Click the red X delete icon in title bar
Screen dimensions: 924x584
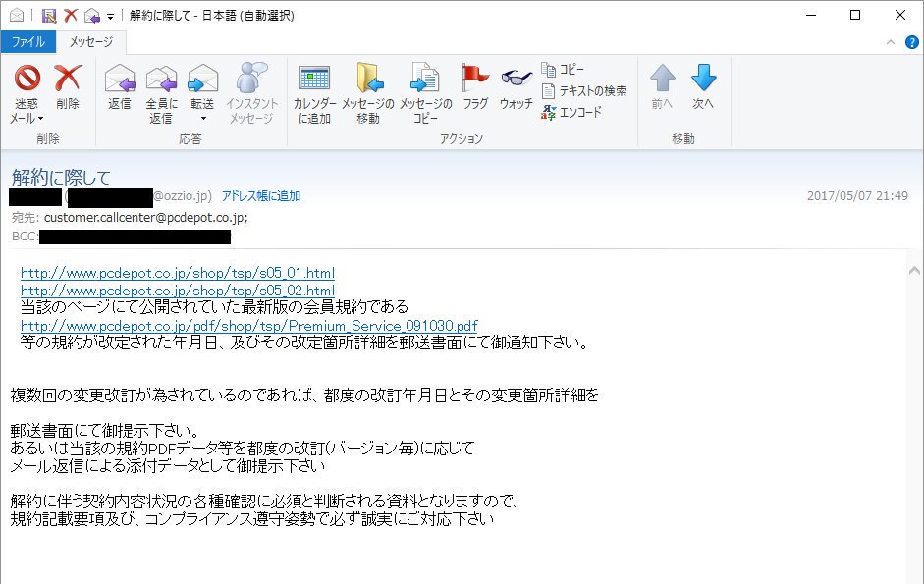click(71, 16)
